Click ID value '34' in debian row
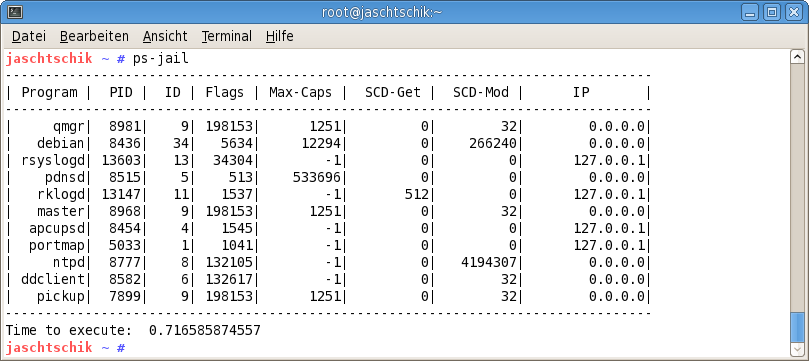809x361 pixels. (181, 144)
